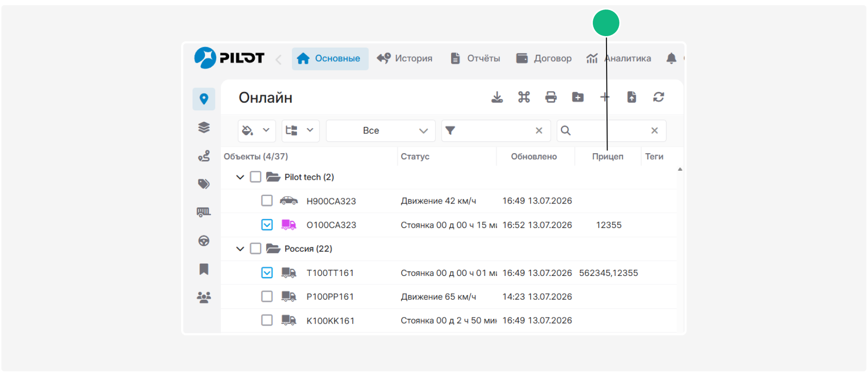
Task: Click into the search input field
Action: point(611,130)
